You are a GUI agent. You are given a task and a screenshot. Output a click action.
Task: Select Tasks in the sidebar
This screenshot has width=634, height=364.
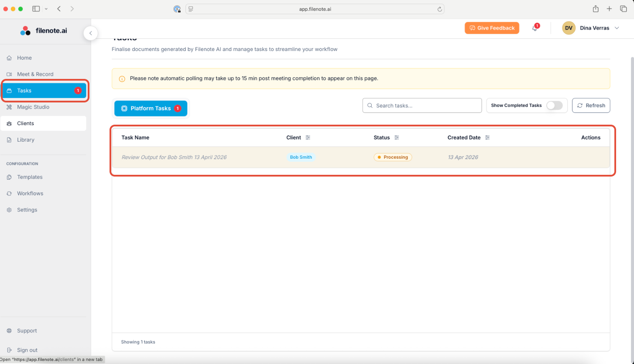click(x=44, y=91)
